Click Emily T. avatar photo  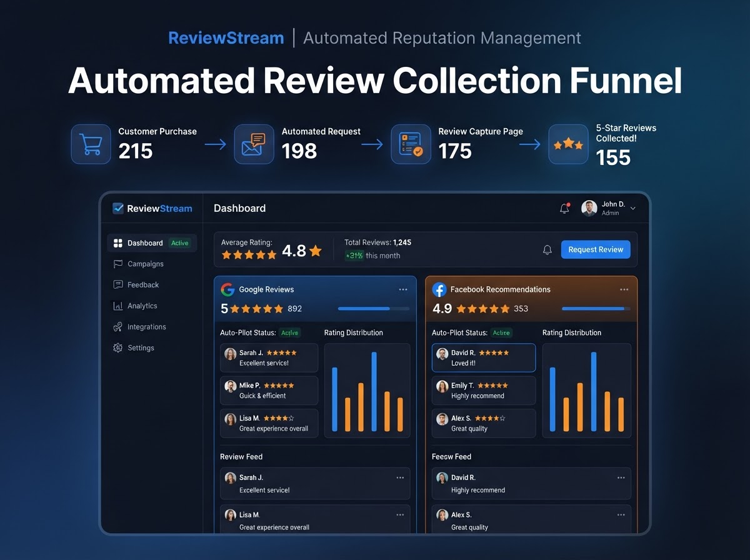[x=442, y=386]
